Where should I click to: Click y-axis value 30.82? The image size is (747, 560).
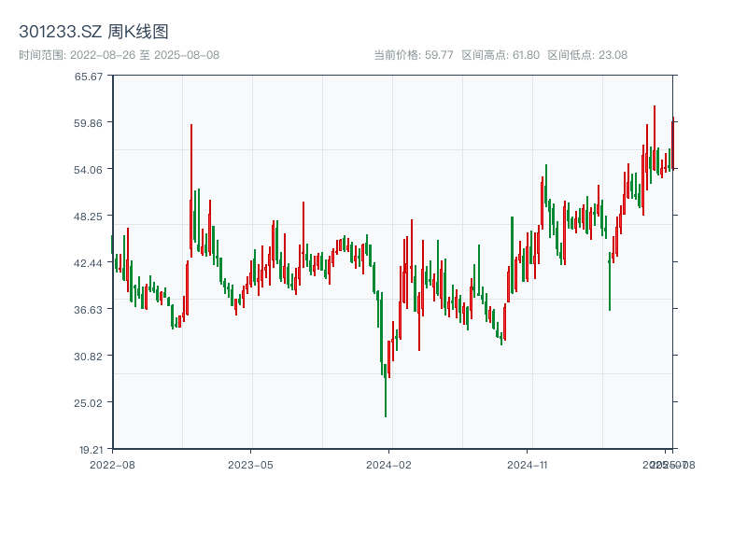(x=88, y=357)
